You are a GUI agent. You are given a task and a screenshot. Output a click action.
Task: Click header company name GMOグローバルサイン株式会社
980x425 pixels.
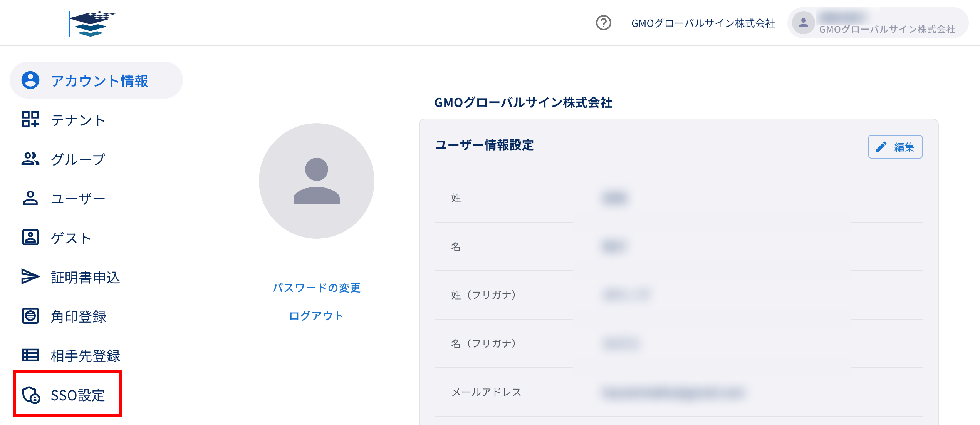pyautogui.click(x=703, y=23)
